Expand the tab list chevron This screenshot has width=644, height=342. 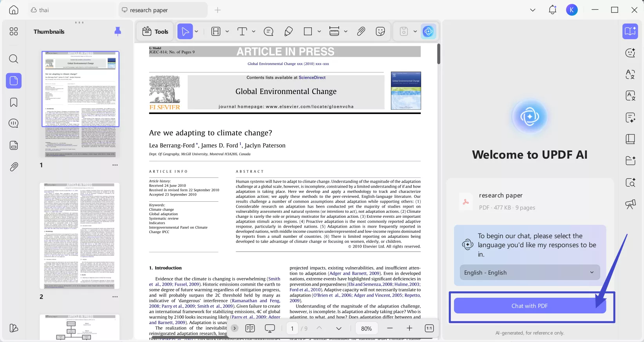coord(533,10)
